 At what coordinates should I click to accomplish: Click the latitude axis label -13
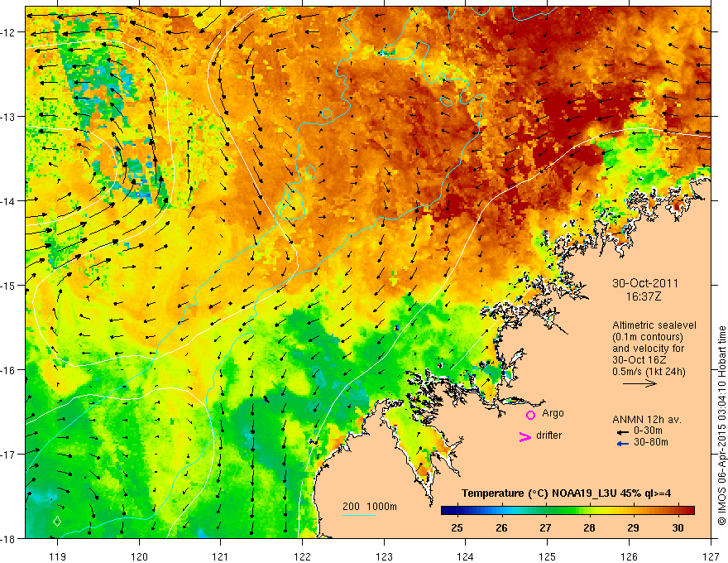[8, 117]
